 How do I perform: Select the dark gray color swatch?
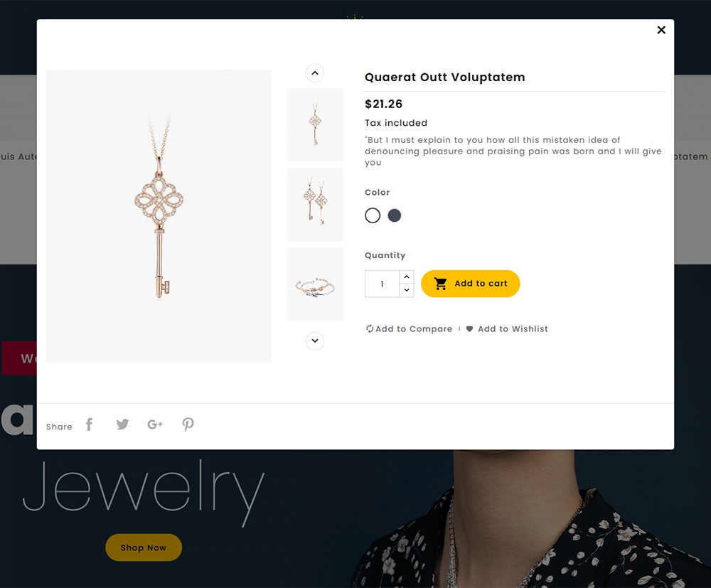[395, 215]
